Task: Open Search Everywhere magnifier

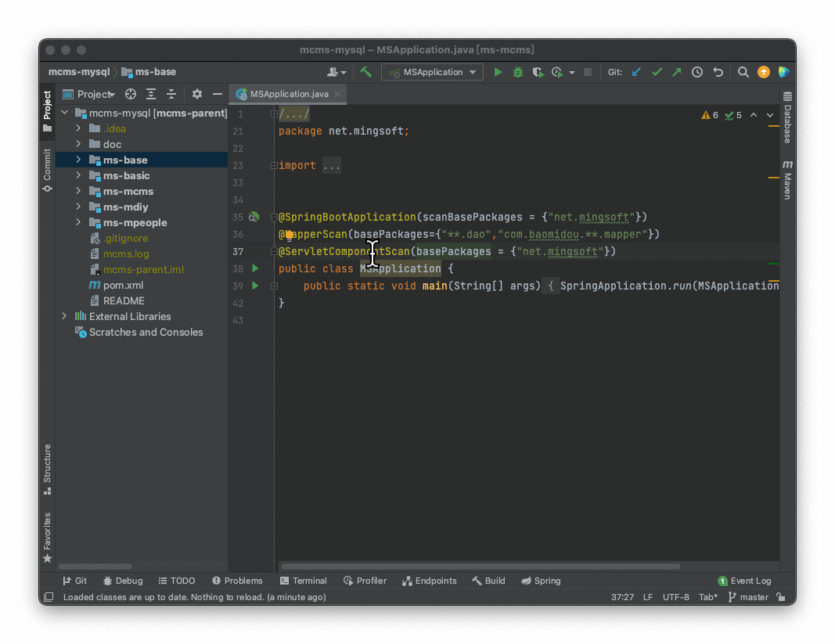Action: click(x=743, y=72)
